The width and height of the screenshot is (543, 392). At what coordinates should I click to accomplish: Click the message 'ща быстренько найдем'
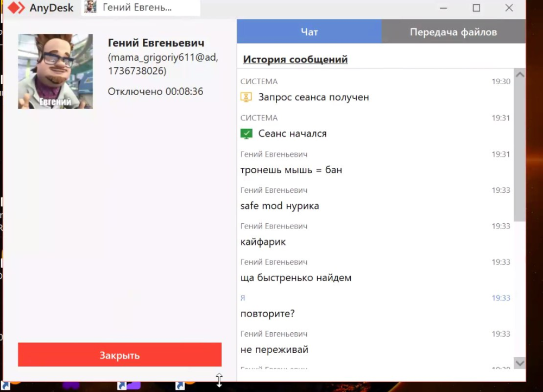[x=296, y=278]
